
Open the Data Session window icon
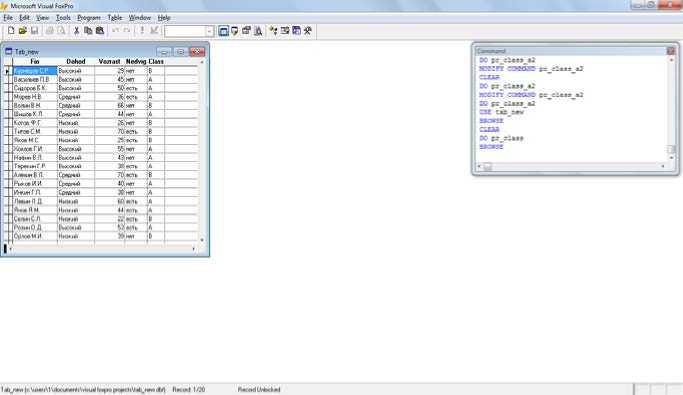pyautogui.click(x=235, y=30)
